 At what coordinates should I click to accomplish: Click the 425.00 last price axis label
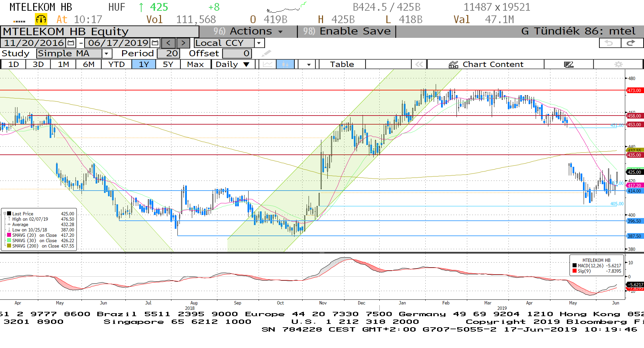pyautogui.click(x=634, y=172)
